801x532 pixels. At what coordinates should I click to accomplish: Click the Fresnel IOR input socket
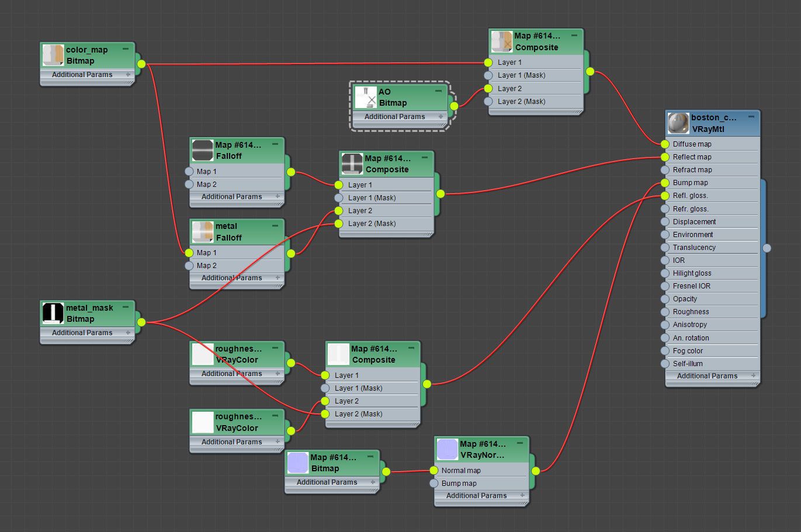pyautogui.click(x=665, y=286)
